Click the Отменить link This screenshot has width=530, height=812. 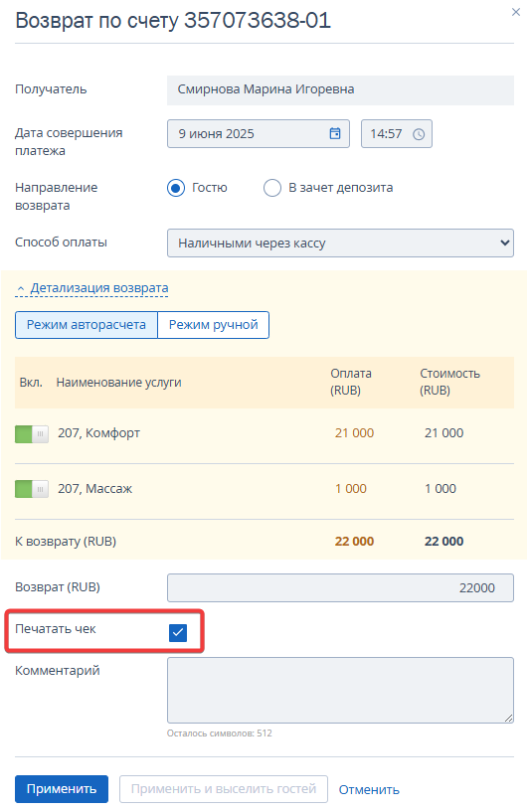point(369,790)
